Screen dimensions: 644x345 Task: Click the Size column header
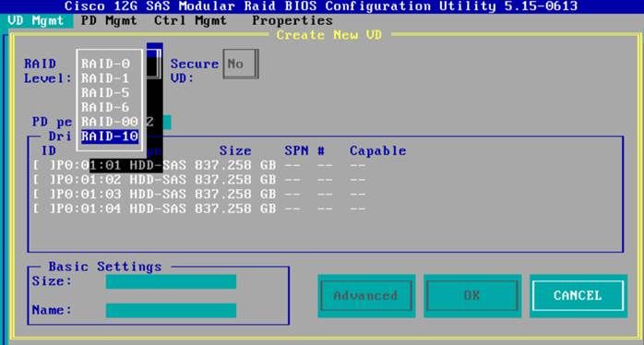click(235, 150)
